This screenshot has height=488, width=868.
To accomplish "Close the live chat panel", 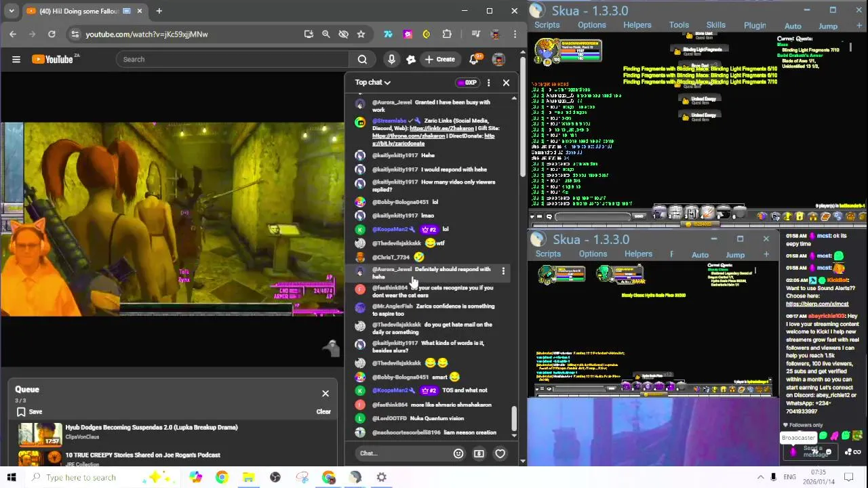I will tap(506, 83).
